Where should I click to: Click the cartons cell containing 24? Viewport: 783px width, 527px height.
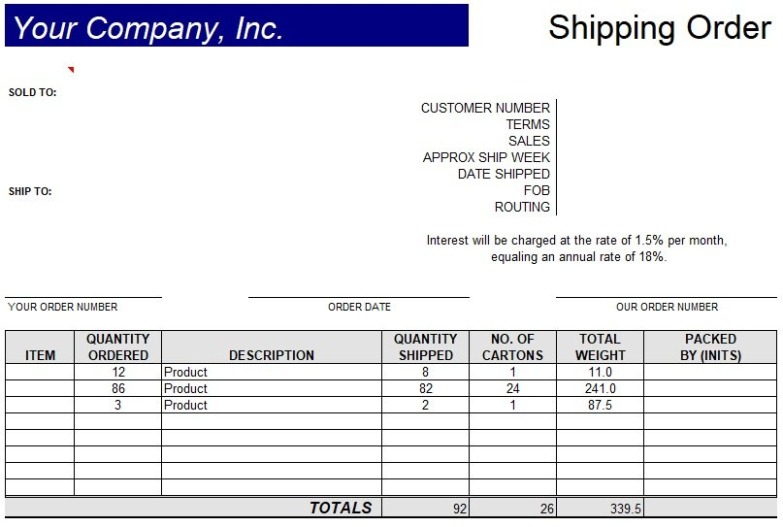512,389
